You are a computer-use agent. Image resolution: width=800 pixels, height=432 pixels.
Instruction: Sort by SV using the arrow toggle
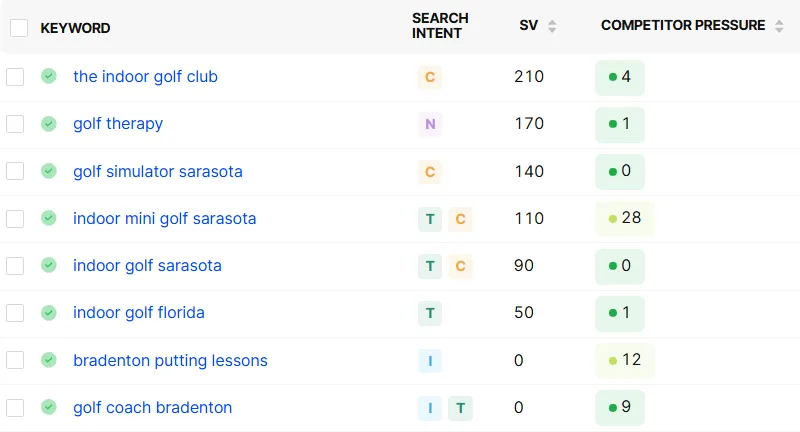[552, 26]
